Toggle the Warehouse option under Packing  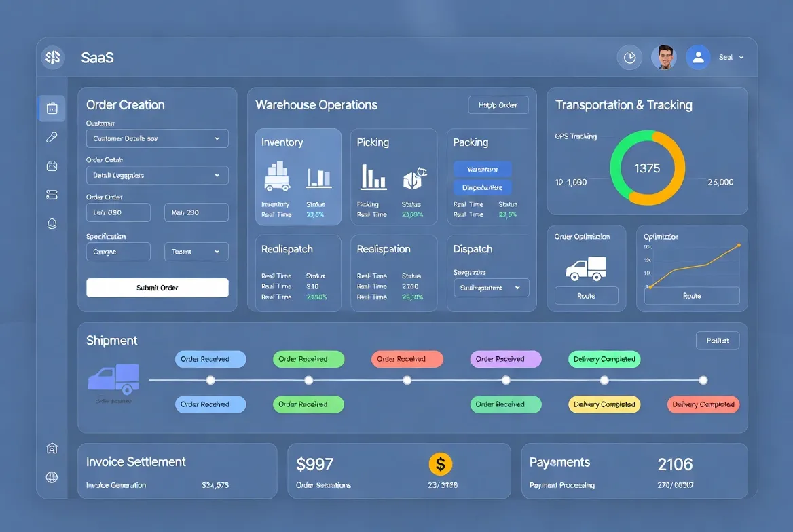482,169
